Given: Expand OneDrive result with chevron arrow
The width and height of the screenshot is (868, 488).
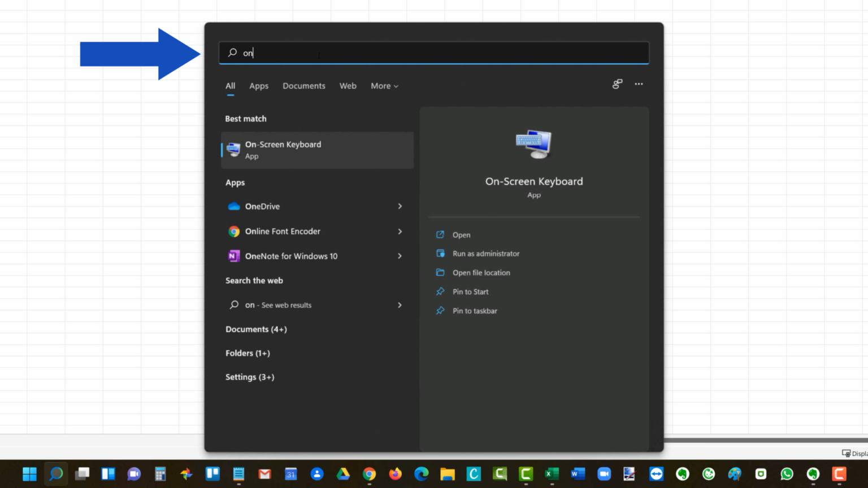Looking at the screenshot, I should pos(400,207).
